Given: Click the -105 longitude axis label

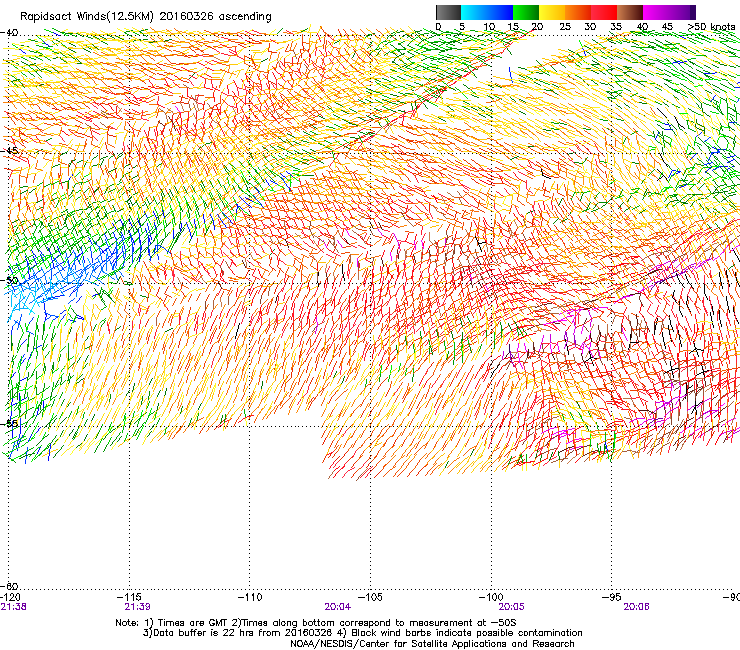Looking at the screenshot, I should point(370,597).
